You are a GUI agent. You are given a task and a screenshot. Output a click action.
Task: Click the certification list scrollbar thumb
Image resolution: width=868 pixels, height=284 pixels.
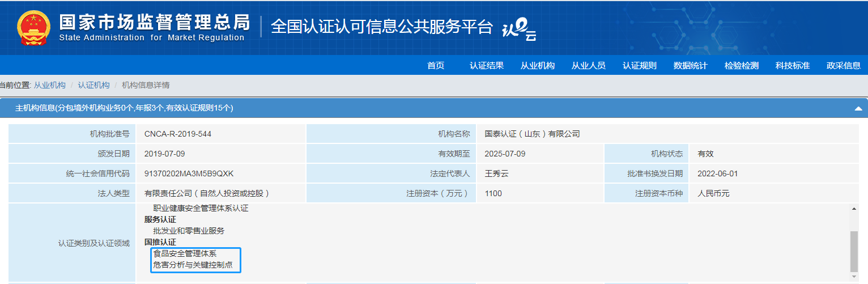click(x=854, y=251)
